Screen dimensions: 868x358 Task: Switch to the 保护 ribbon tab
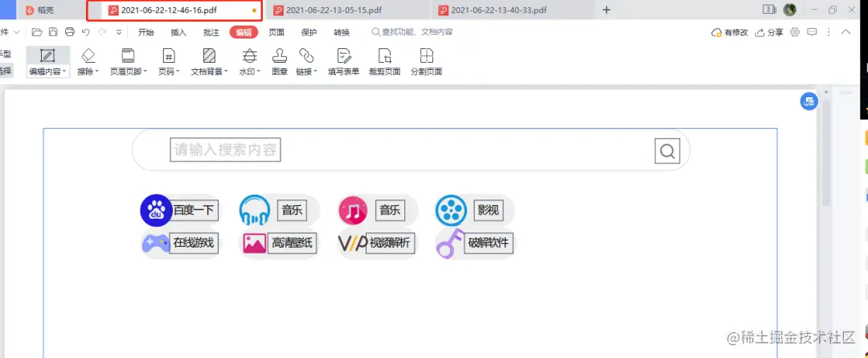309,32
